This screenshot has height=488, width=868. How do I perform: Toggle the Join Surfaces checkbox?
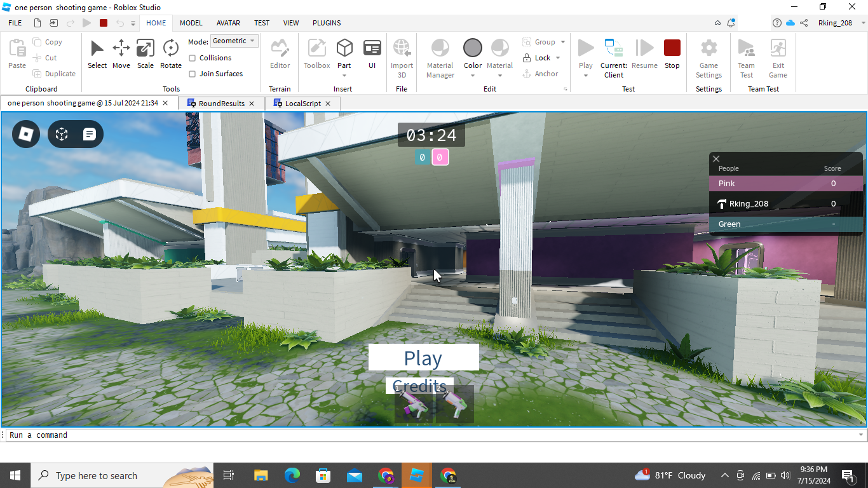[192, 74]
